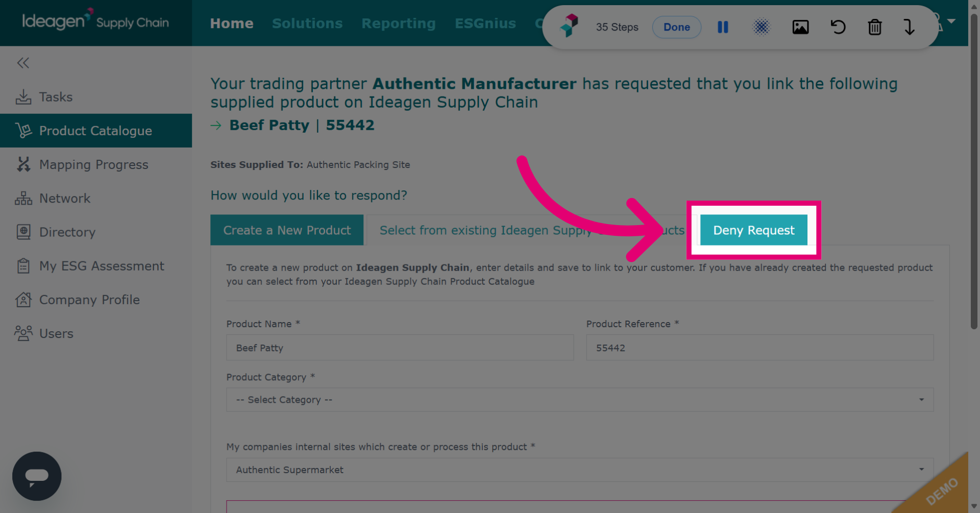This screenshot has height=513, width=980.
Task: Click the Beef Patty | 55442 heading
Action: click(302, 125)
